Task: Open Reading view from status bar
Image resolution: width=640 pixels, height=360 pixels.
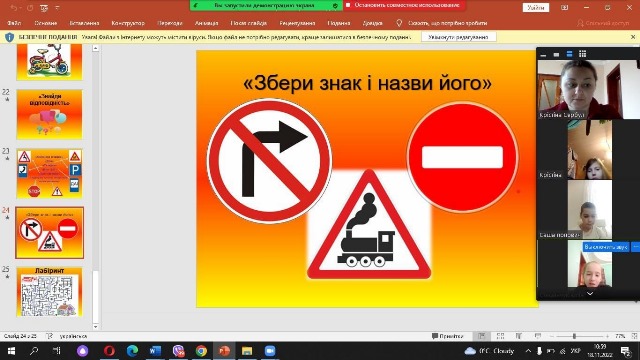Action: pos(519,336)
